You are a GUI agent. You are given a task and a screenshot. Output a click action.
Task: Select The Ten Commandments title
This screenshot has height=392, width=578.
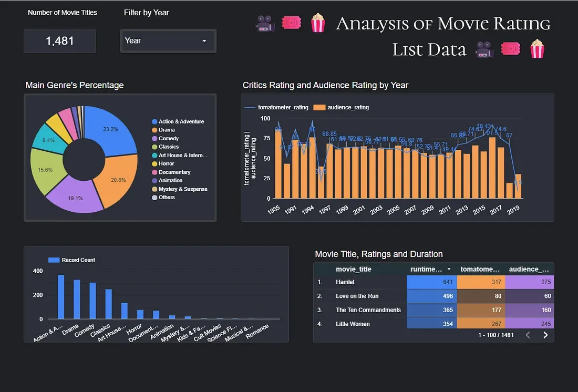tap(368, 310)
